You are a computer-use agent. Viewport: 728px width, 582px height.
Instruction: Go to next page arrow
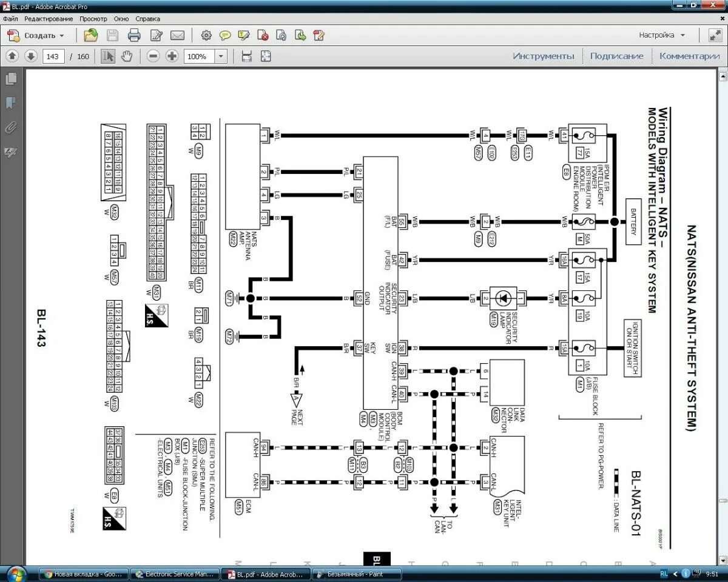pos(31,56)
